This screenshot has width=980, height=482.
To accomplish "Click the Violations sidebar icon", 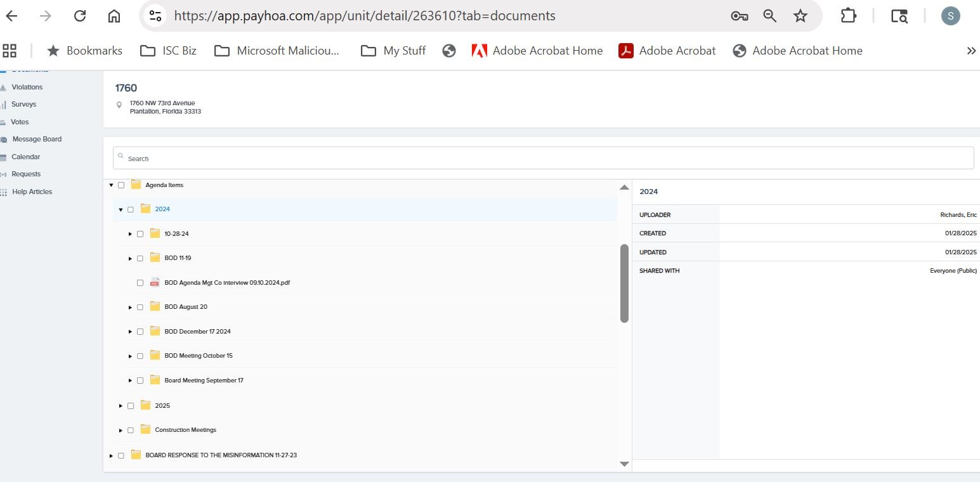I will pos(4,88).
